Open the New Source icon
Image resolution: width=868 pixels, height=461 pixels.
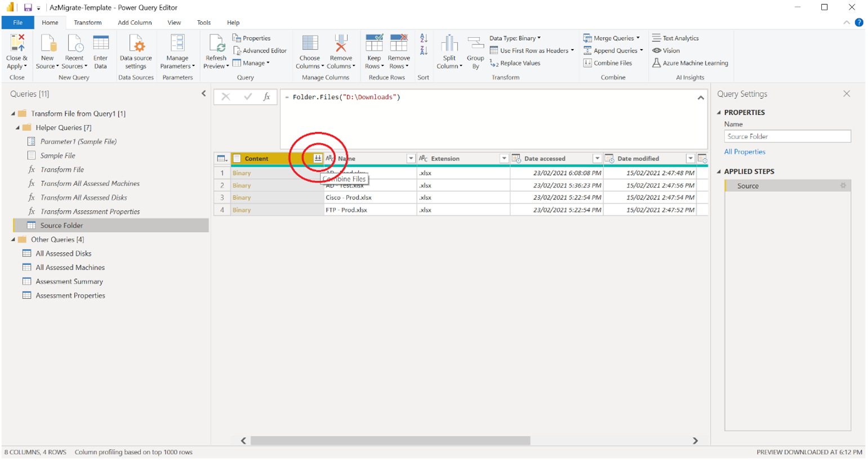(x=47, y=43)
